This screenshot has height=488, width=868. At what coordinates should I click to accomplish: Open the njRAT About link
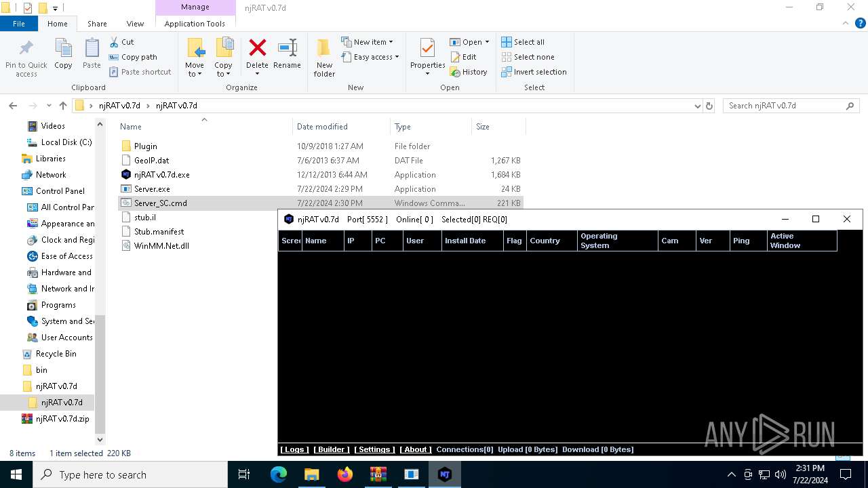pyautogui.click(x=416, y=449)
